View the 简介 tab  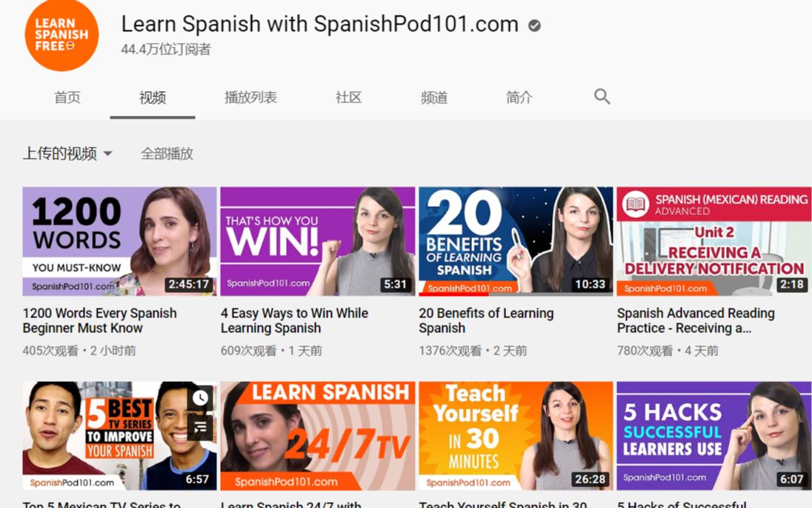click(519, 96)
